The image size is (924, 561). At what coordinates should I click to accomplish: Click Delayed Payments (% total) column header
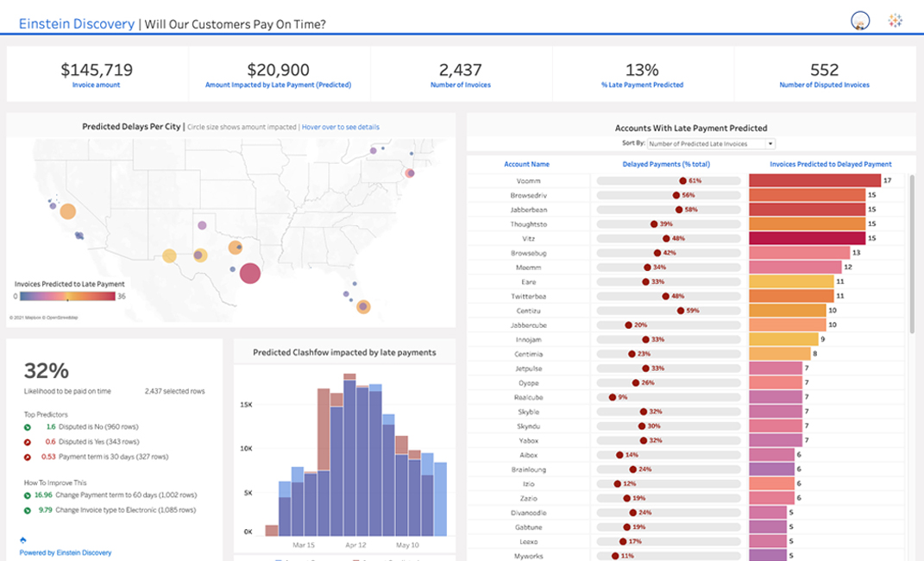point(666,164)
